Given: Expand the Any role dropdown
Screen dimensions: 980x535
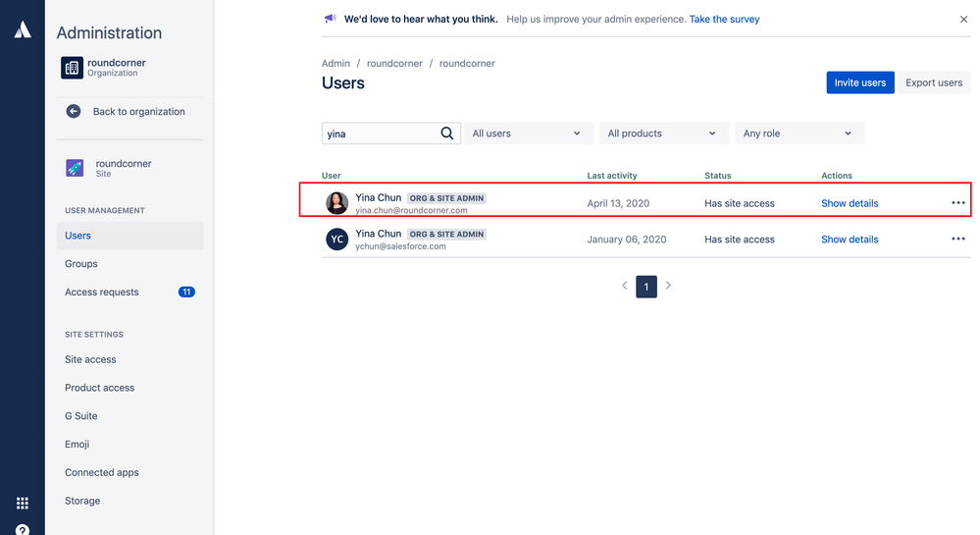Looking at the screenshot, I should pyautogui.click(x=799, y=134).
